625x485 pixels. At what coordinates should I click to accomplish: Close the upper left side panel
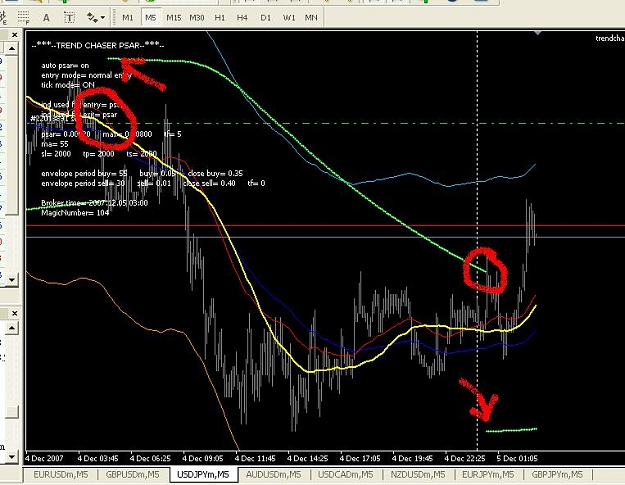[14, 35]
